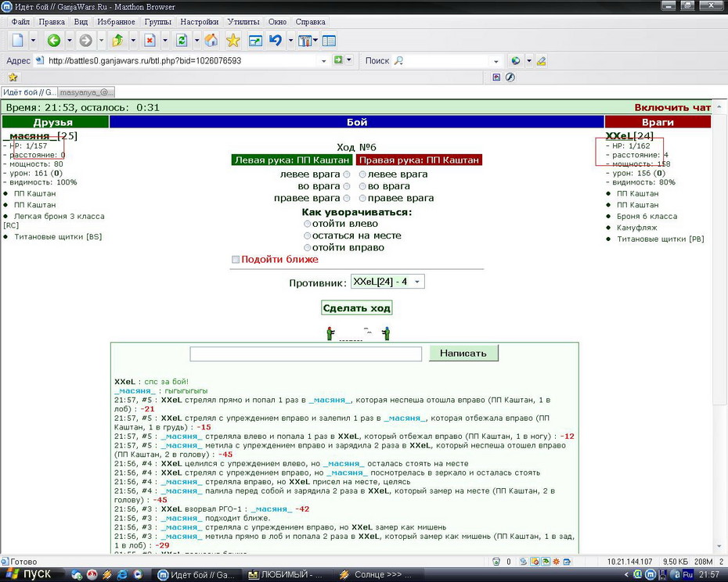The image size is (728, 582).
Task: Click the blue Undo arrow icon
Action: pyautogui.click(x=276, y=41)
